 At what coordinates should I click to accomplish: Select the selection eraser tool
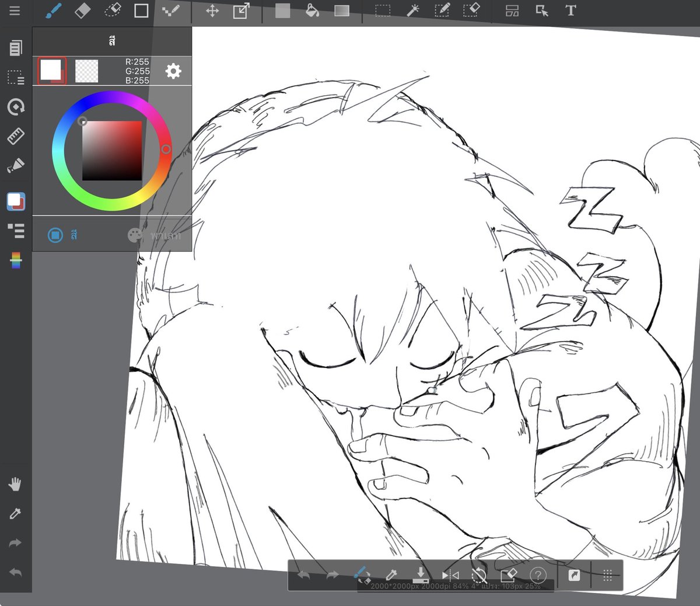coord(471,11)
